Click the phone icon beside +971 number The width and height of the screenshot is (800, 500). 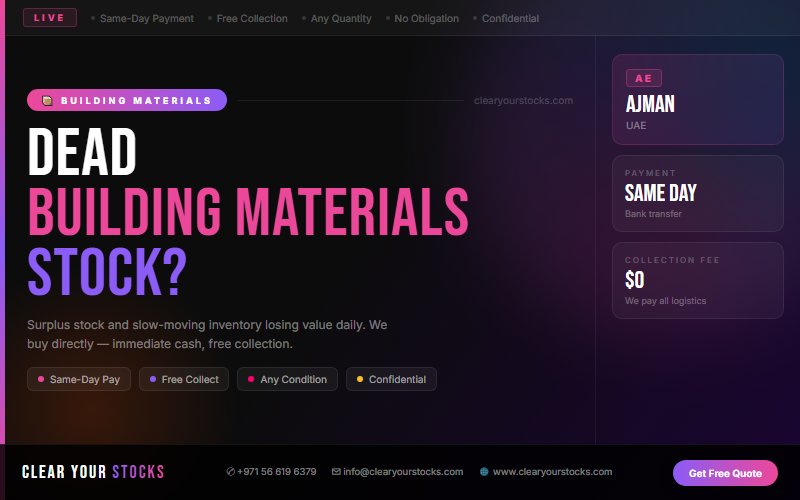pyautogui.click(x=231, y=472)
